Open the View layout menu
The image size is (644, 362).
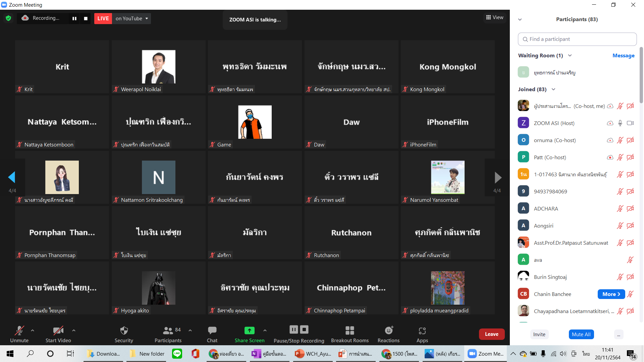[x=495, y=17]
